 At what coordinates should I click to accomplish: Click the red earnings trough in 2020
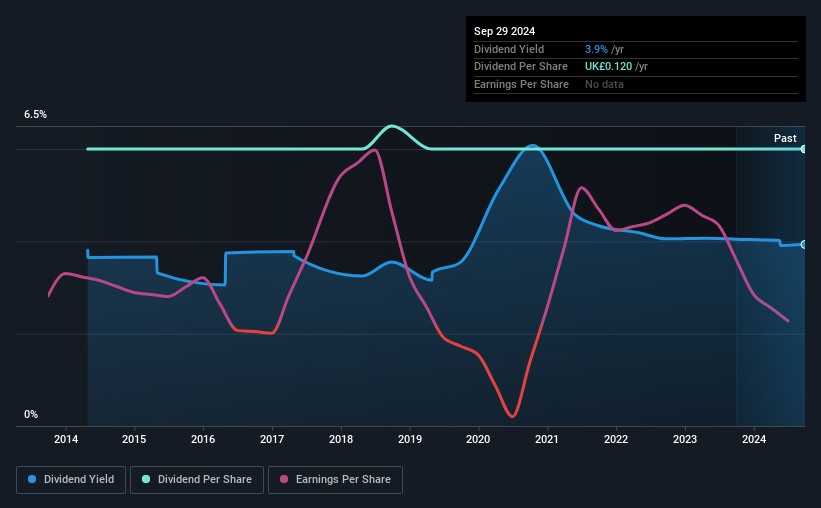click(512, 416)
